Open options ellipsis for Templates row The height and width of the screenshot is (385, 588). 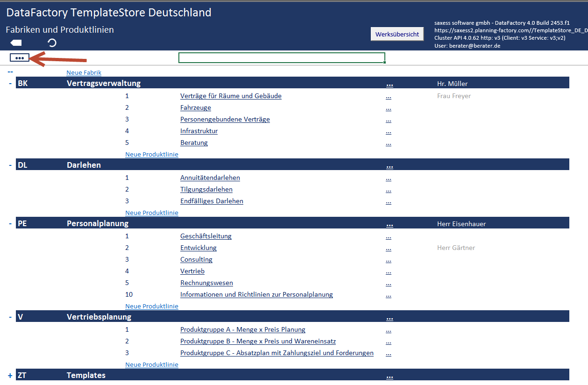pos(390,376)
